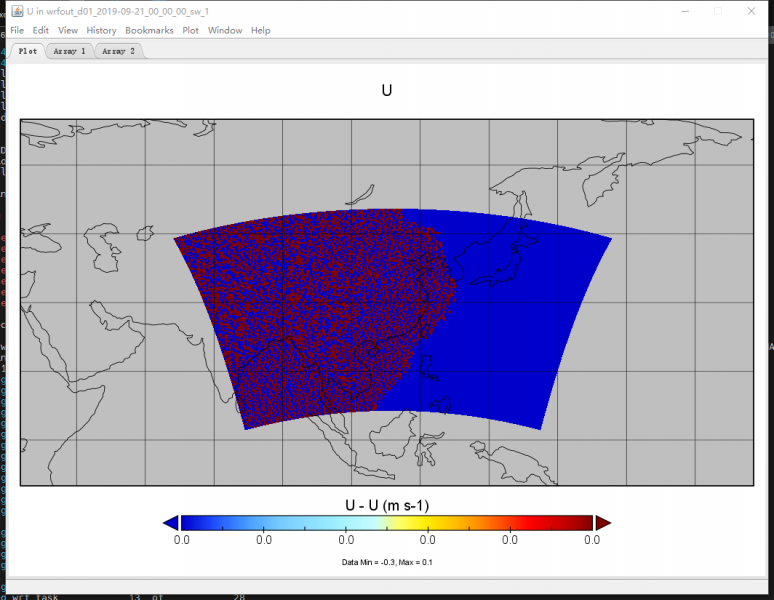Open the History menu
Viewport: 774px width, 600px height.
[x=101, y=30]
